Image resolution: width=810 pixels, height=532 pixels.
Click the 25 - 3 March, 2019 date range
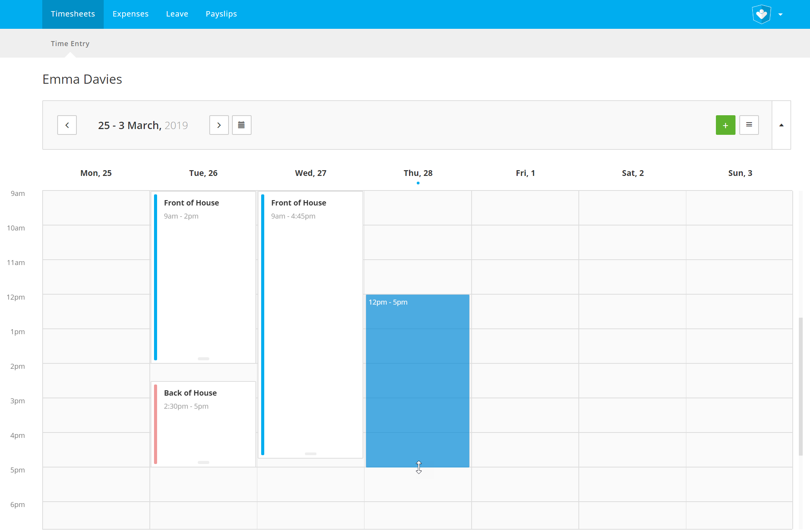click(143, 125)
